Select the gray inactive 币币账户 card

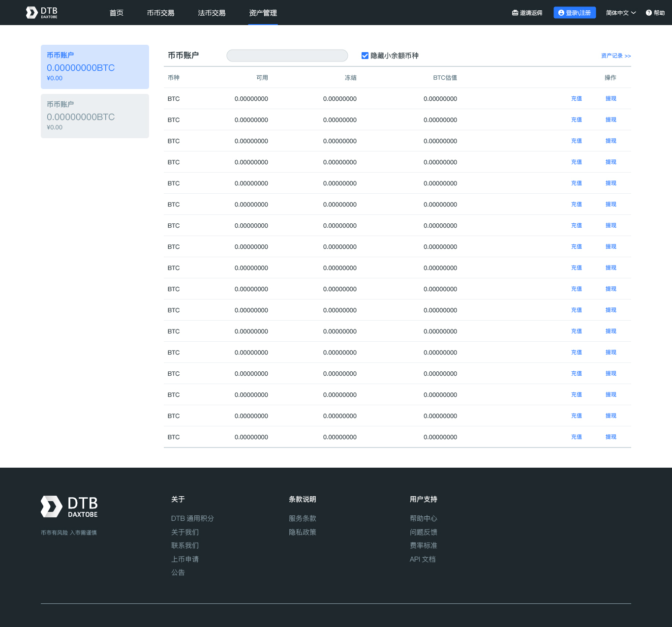tap(95, 116)
